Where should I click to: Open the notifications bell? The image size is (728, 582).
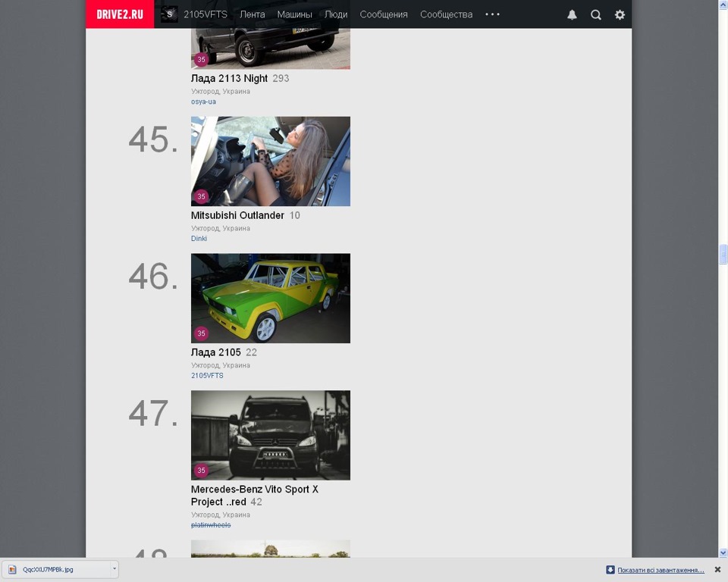(572, 15)
